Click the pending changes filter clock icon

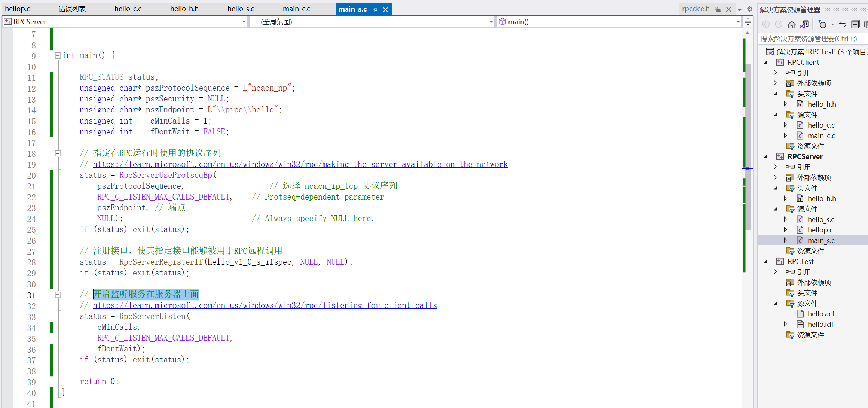(x=822, y=25)
